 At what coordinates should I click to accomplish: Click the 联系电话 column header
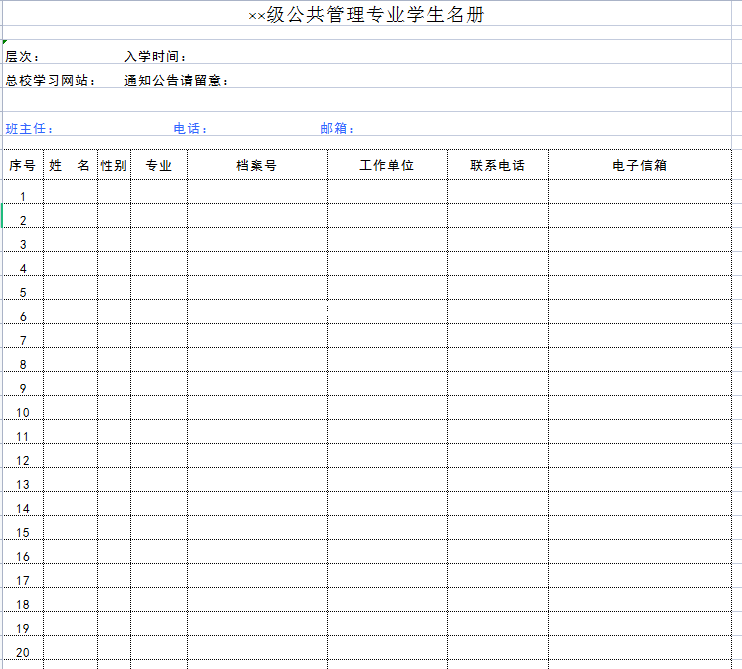pos(497,166)
